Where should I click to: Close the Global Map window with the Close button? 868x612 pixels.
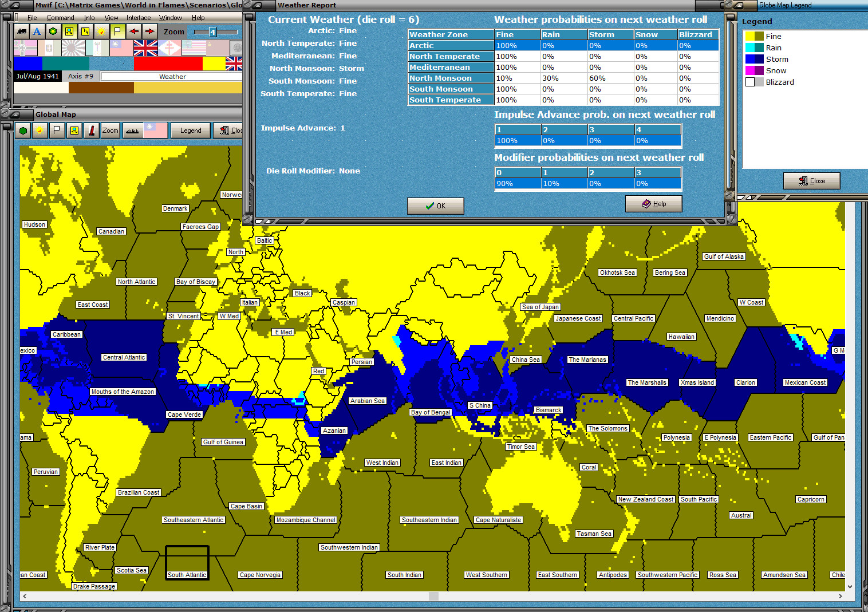tap(228, 131)
